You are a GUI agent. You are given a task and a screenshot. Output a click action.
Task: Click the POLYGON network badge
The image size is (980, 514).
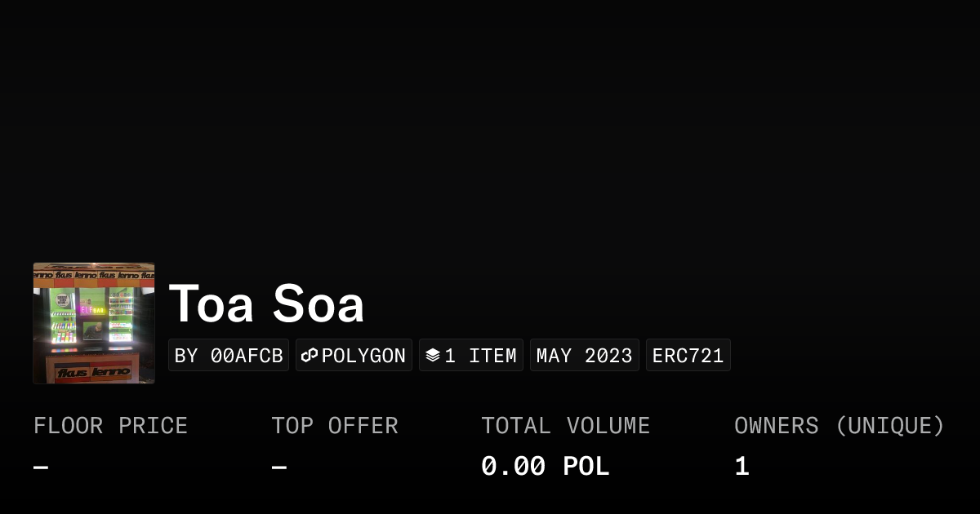click(x=354, y=355)
